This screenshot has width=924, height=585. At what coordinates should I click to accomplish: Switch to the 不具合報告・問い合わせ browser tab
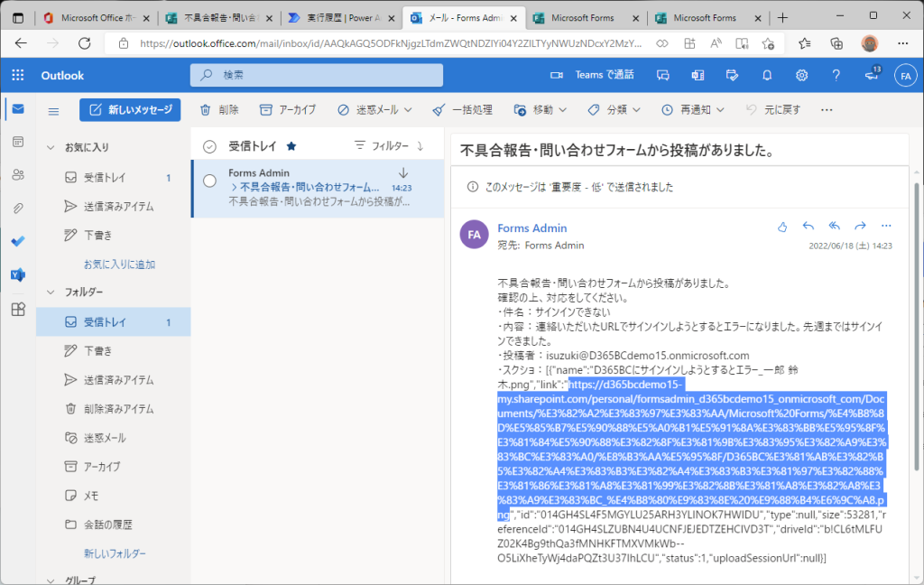[219, 18]
